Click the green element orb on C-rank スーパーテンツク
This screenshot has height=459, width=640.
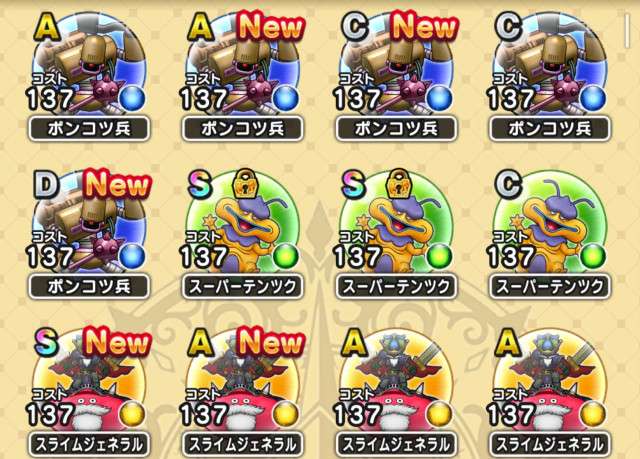[x=593, y=257]
